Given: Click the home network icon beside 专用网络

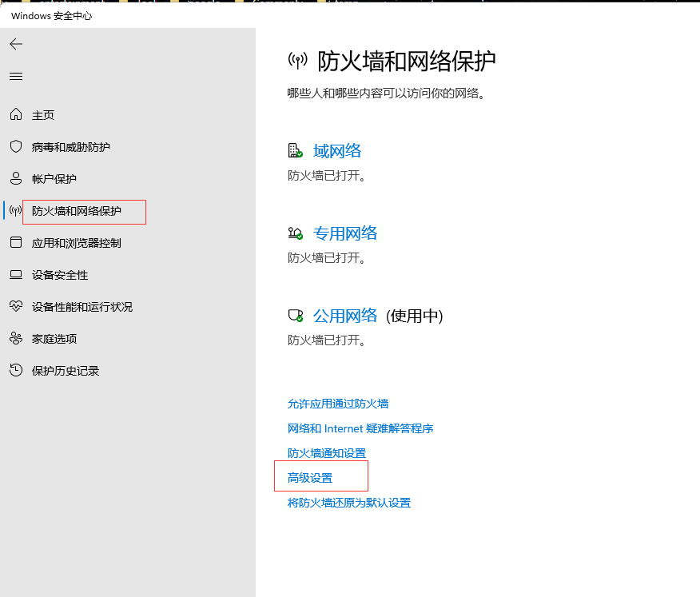Looking at the screenshot, I should coord(295,233).
